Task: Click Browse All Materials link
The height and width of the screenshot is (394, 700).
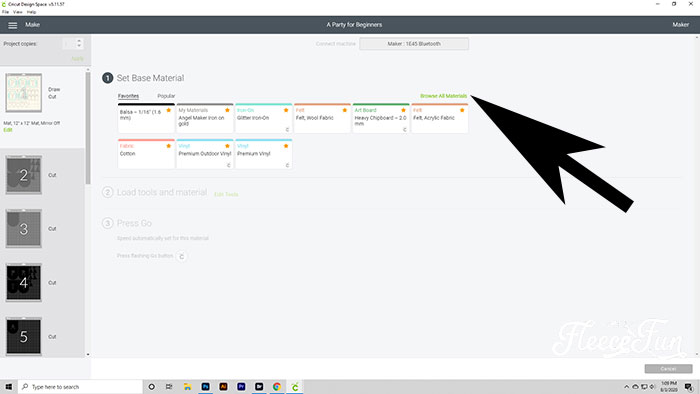Action: [x=443, y=96]
